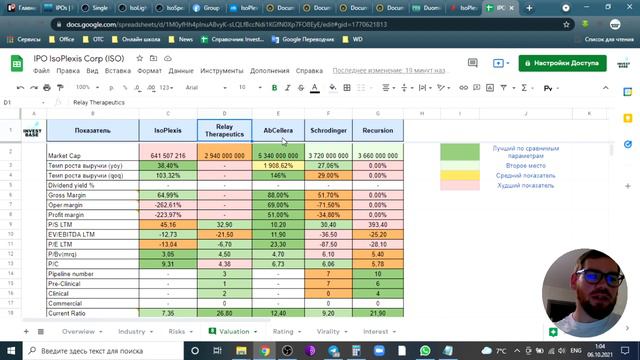Insert a comment from the toolbar

coord(477,88)
